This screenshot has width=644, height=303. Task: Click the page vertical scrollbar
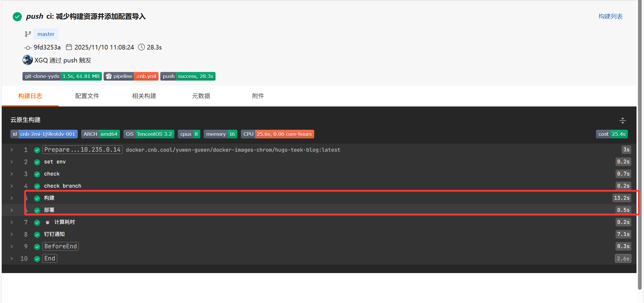[640, 144]
